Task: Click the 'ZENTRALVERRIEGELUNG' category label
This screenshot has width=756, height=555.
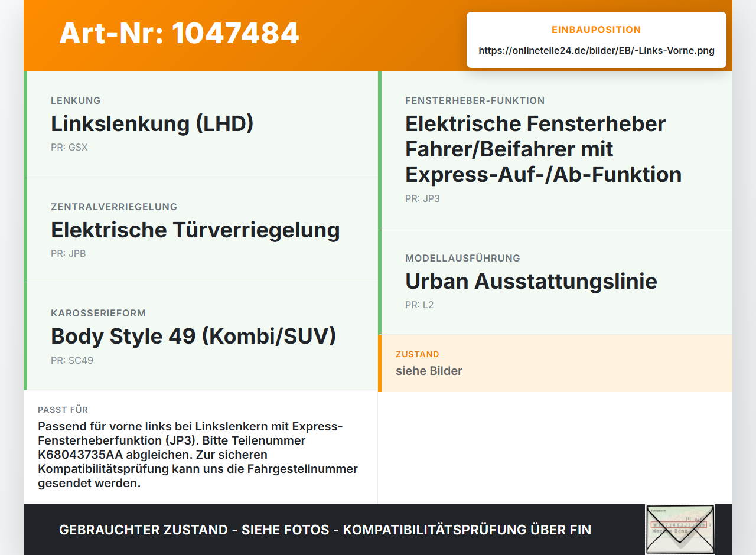Action: pos(114,207)
